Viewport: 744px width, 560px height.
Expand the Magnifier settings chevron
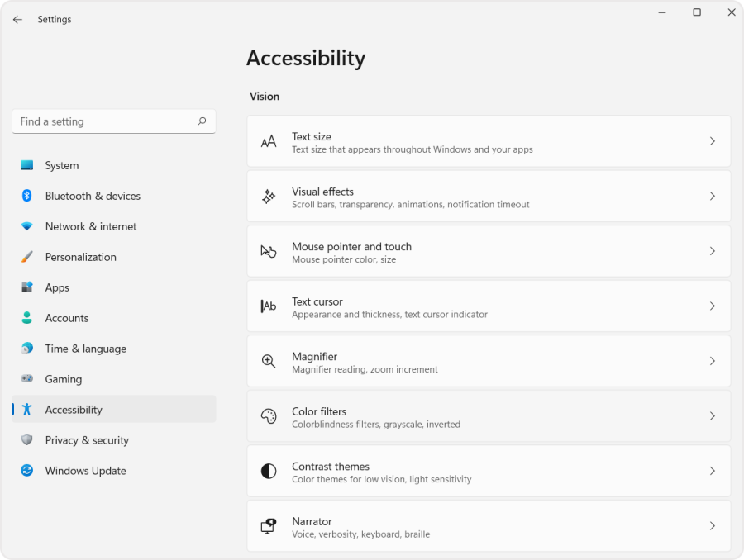tap(712, 361)
